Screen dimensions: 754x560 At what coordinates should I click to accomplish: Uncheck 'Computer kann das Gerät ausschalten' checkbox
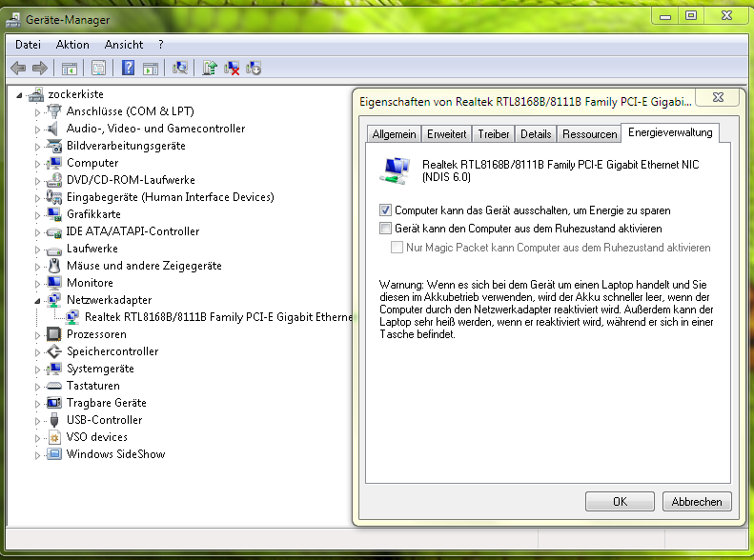click(x=385, y=210)
